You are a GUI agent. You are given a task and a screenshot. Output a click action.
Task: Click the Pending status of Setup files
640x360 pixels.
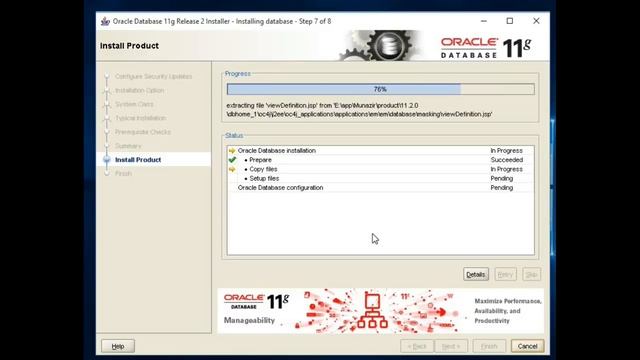(x=502, y=178)
